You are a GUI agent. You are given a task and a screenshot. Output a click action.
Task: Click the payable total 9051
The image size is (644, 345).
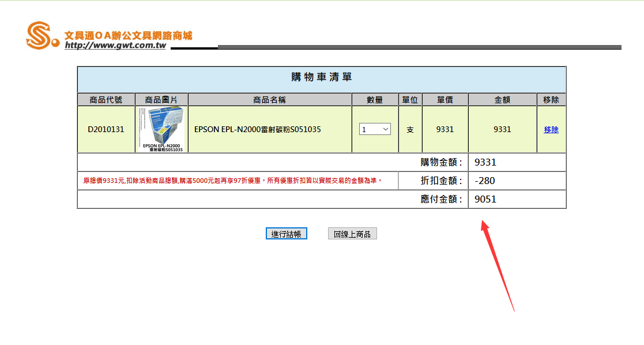pos(485,200)
